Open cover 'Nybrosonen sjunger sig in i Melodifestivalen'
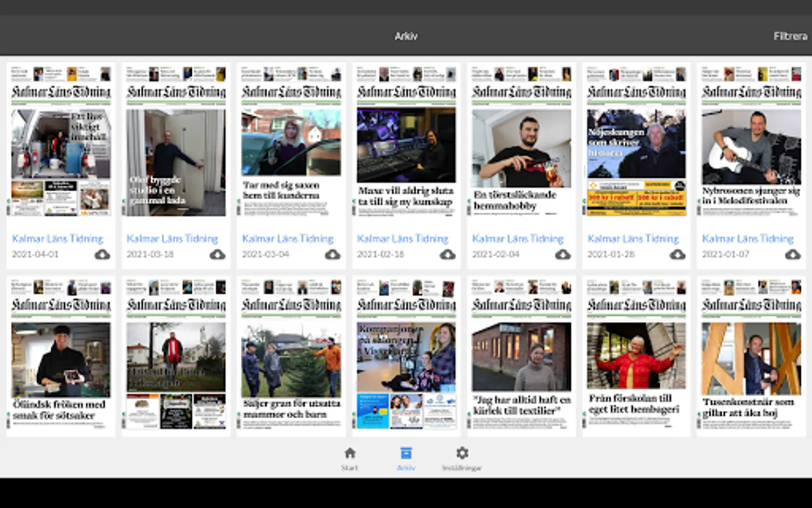 pyautogui.click(x=751, y=141)
